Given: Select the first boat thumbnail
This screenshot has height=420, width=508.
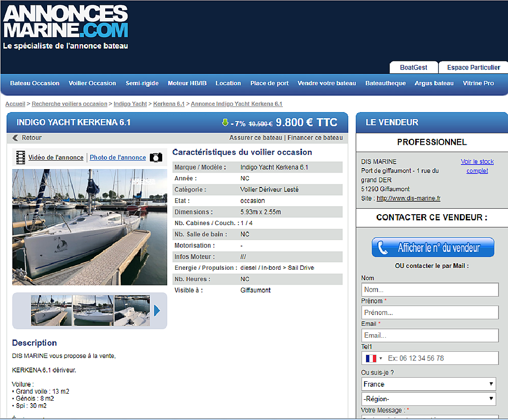Looking at the screenshot, I should point(51,310).
